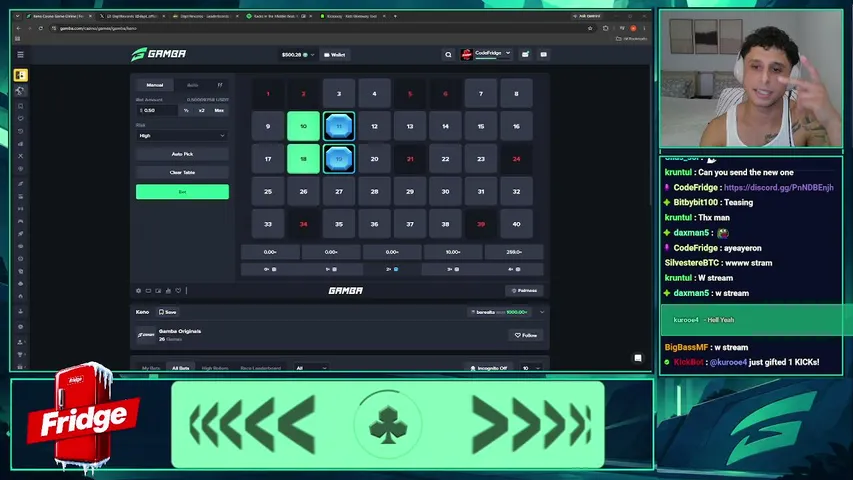Favorite the game with heart icon
Image resolution: width=853 pixels, height=480 pixels.
[x=178, y=291]
